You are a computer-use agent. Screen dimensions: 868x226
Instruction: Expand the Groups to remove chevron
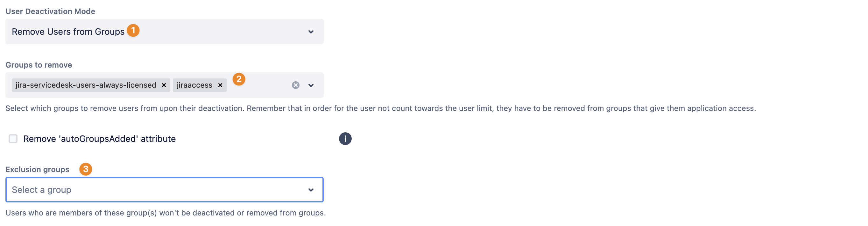point(311,85)
